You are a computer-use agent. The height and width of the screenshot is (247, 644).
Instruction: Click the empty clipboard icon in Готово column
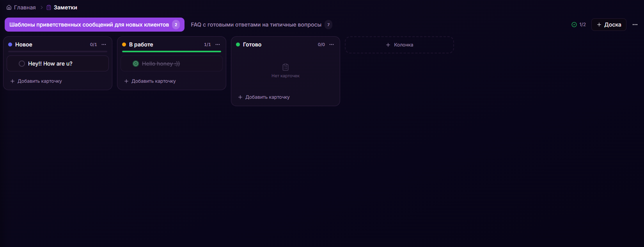[286, 67]
